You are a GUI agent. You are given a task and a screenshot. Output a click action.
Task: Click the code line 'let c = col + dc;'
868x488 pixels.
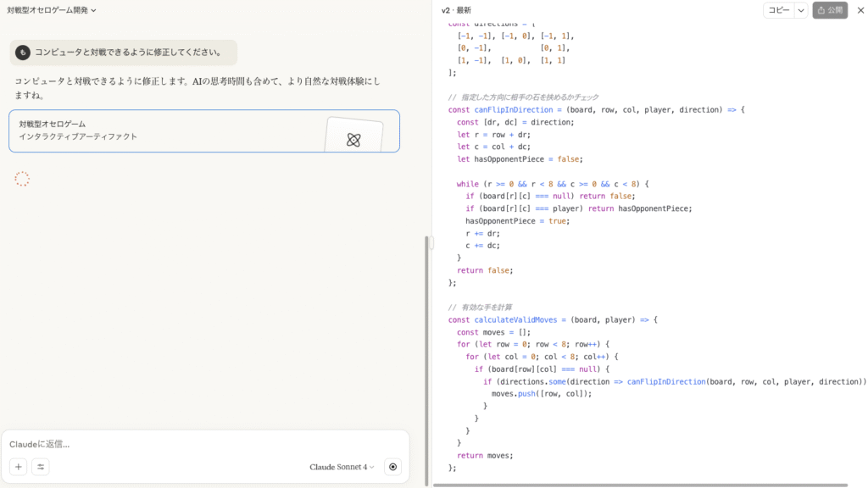pos(494,147)
